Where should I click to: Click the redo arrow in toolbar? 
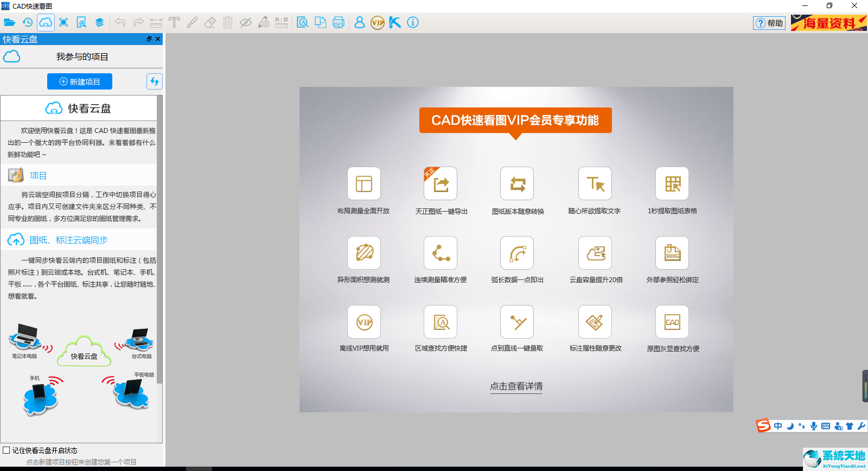(138, 23)
